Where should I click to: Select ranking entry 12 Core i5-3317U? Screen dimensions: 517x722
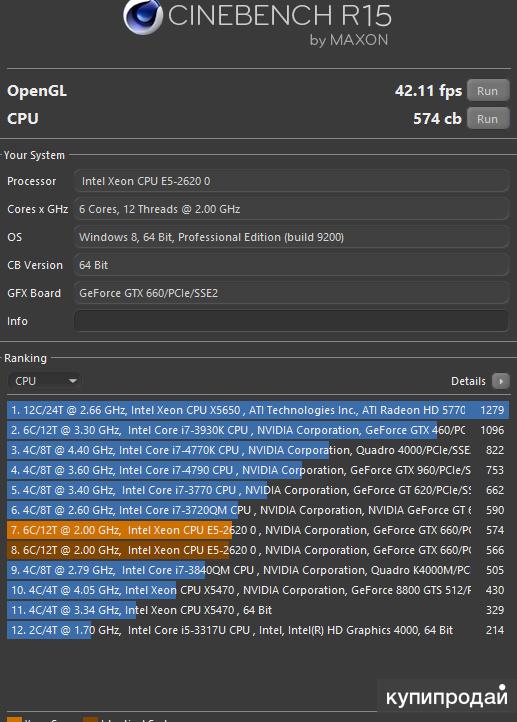tap(258, 630)
